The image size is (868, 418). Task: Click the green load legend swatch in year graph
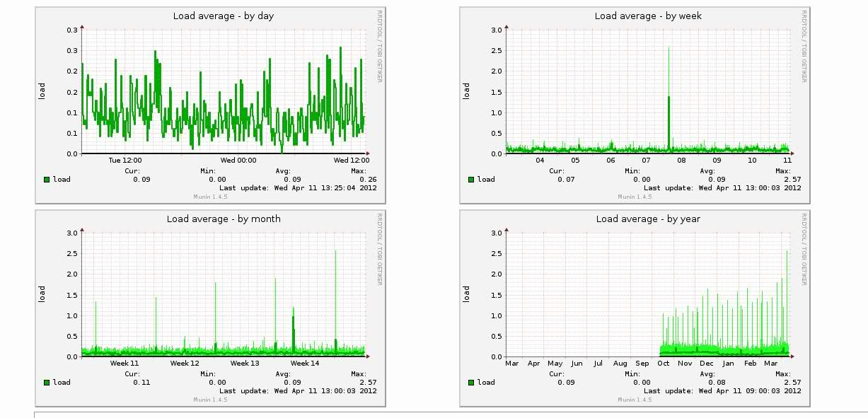(471, 383)
